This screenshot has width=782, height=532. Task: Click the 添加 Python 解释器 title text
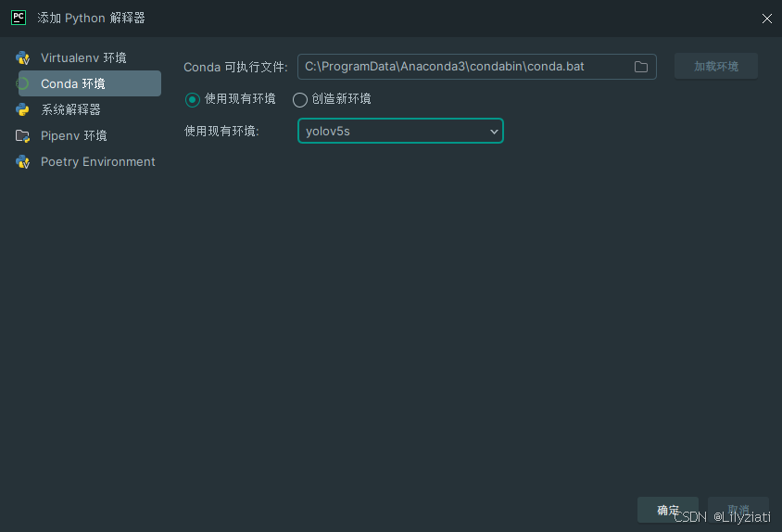point(92,18)
